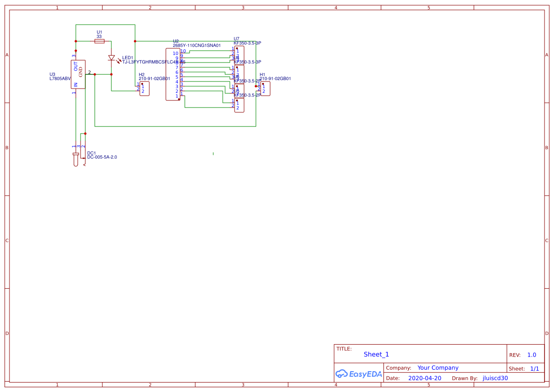
Task: Select the U1 fuse symbol labeled 33
Action: [x=100, y=41]
